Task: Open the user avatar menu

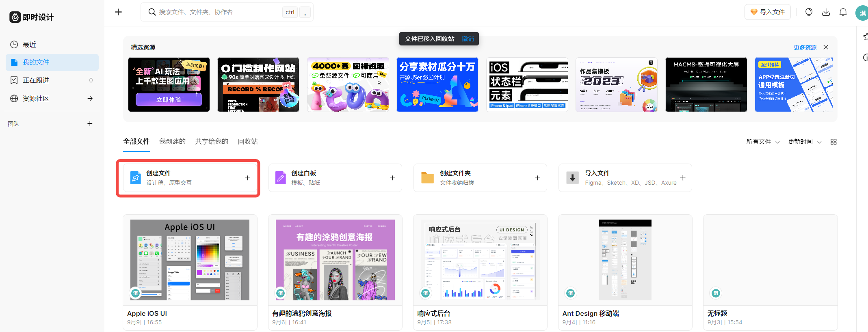Action: (x=862, y=13)
